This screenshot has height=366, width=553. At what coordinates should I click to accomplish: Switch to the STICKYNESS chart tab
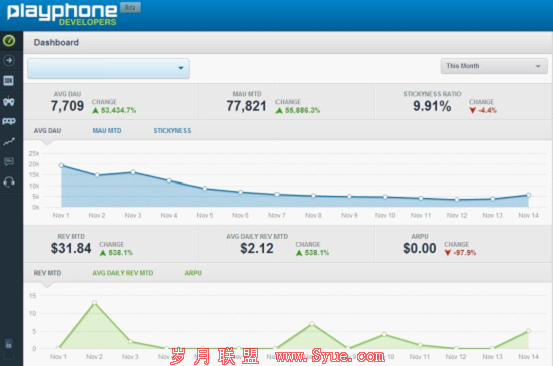(x=172, y=130)
